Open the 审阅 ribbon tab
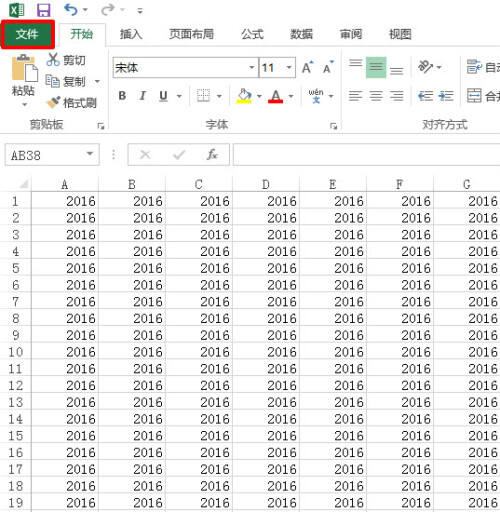This screenshot has width=500, height=512. pos(351,34)
